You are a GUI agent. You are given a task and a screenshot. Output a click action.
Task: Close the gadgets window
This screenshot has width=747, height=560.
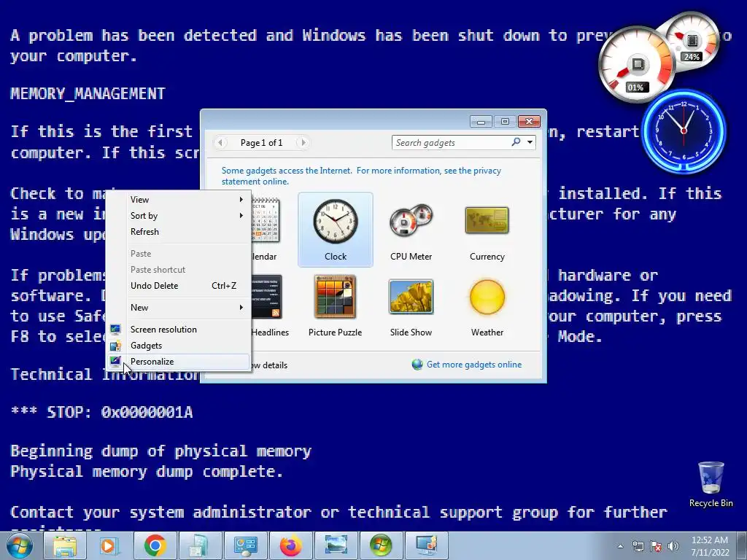click(x=529, y=122)
